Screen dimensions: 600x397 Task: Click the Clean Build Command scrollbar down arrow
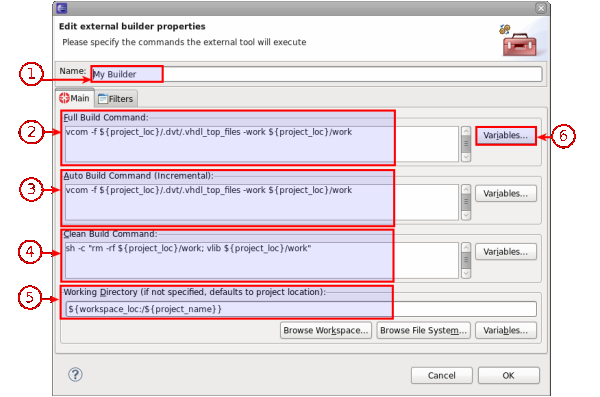pyautogui.click(x=466, y=273)
